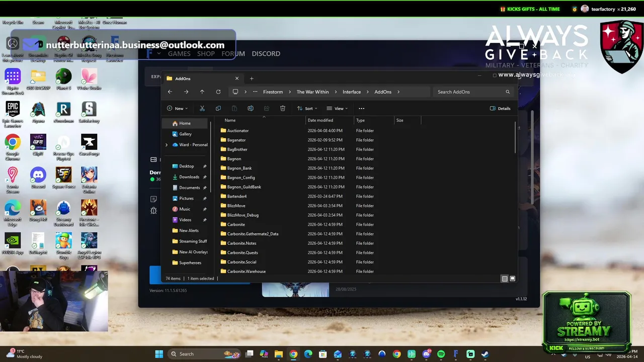Toggle the Details pane button
The height and width of the screenshot is (362, 644).
point(500,109)
